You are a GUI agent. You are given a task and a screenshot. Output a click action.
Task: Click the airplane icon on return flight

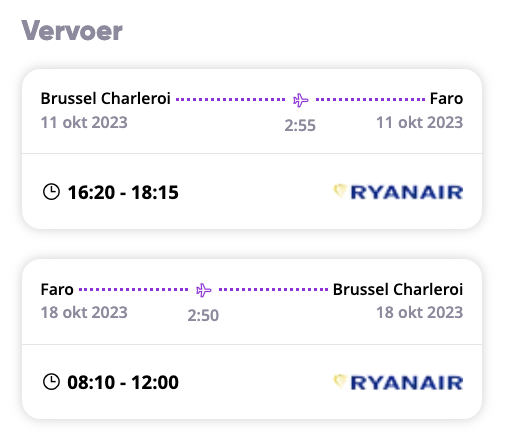click(x=203, y=290)
